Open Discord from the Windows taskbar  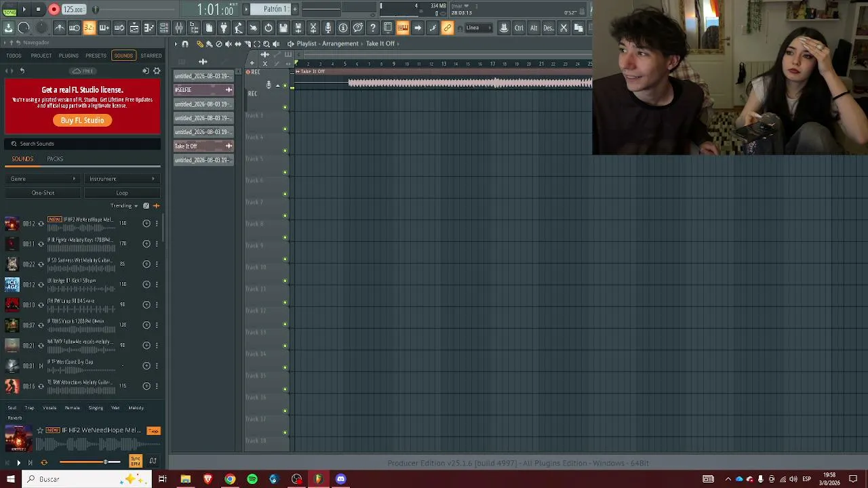click(x=341, y=479)
